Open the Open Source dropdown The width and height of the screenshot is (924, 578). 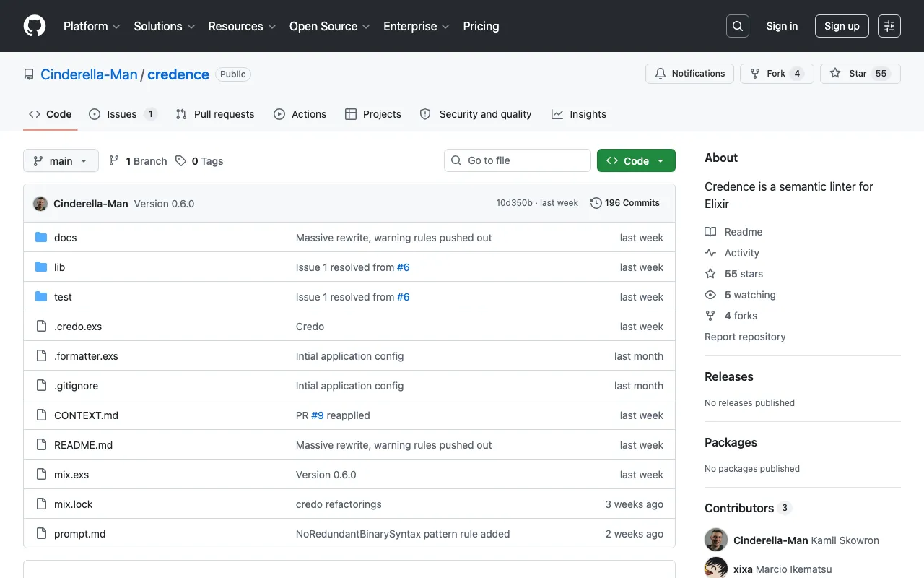pyautogui.click(x=330, y=26)
